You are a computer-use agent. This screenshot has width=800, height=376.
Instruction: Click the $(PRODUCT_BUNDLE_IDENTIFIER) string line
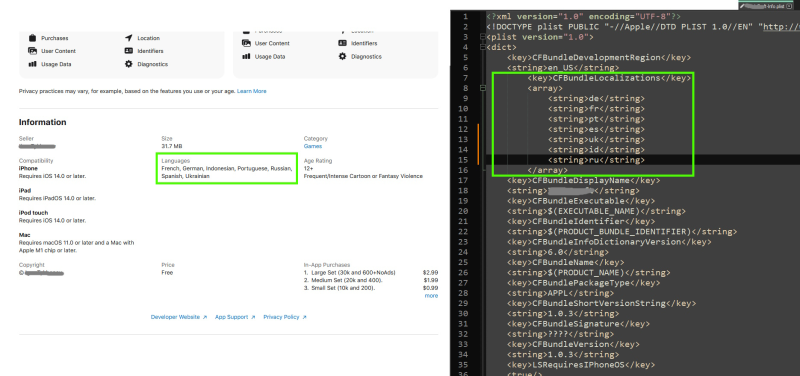coord(622,231)
